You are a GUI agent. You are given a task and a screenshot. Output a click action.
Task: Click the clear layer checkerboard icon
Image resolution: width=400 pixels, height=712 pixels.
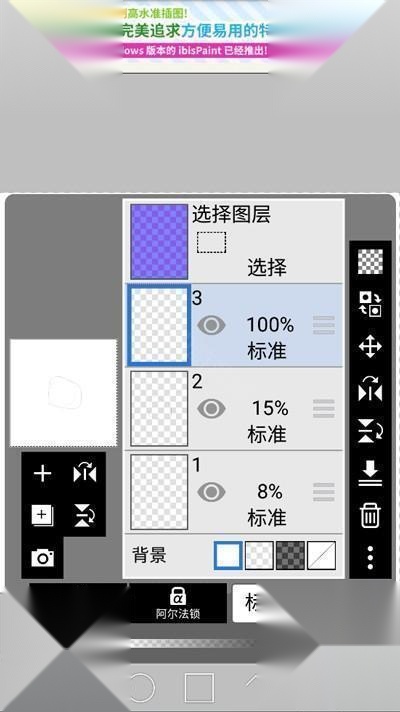(370, 262)
